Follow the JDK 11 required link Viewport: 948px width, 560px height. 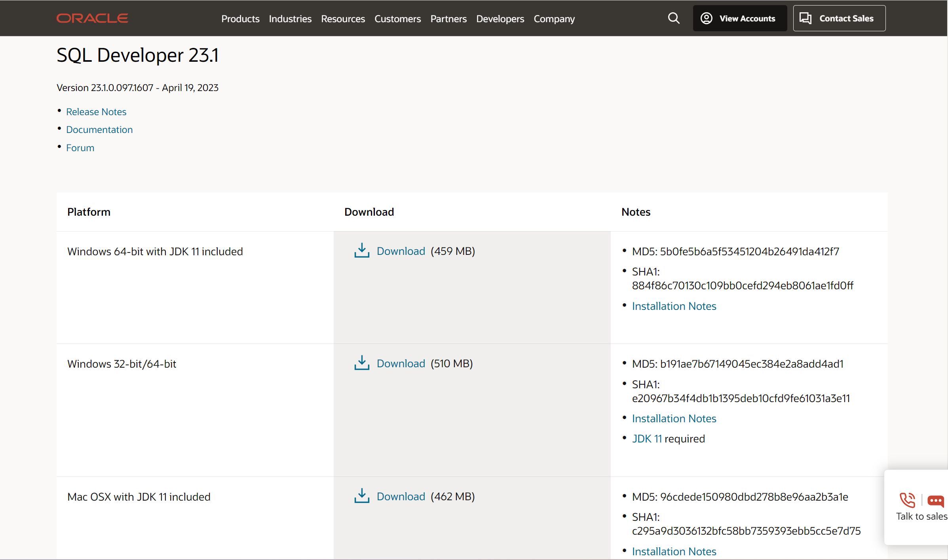point(647,439)
